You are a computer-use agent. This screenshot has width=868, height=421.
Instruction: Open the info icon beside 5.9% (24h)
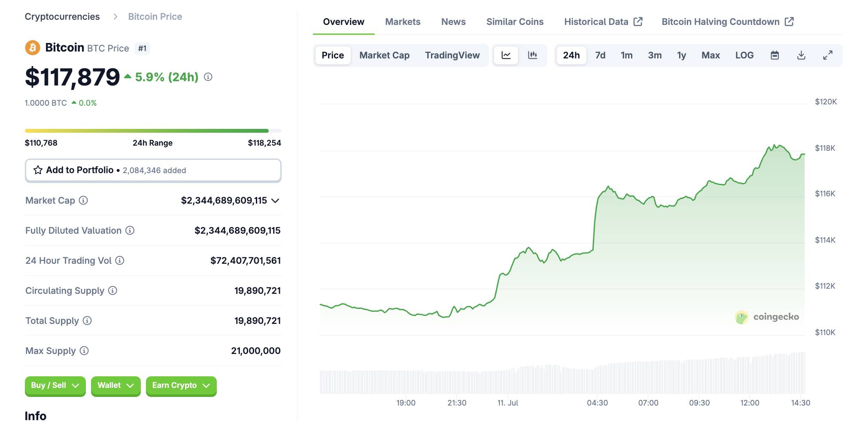click(208, 77)
